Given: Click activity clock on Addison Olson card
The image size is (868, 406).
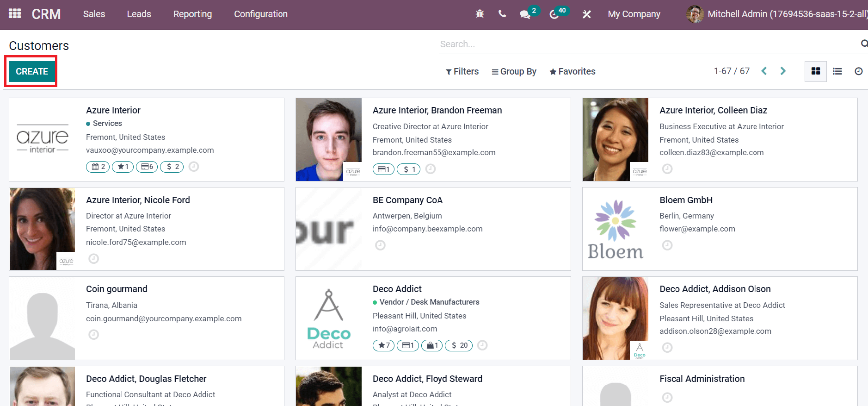Looking at the screenshot, I should pos(667,348).
